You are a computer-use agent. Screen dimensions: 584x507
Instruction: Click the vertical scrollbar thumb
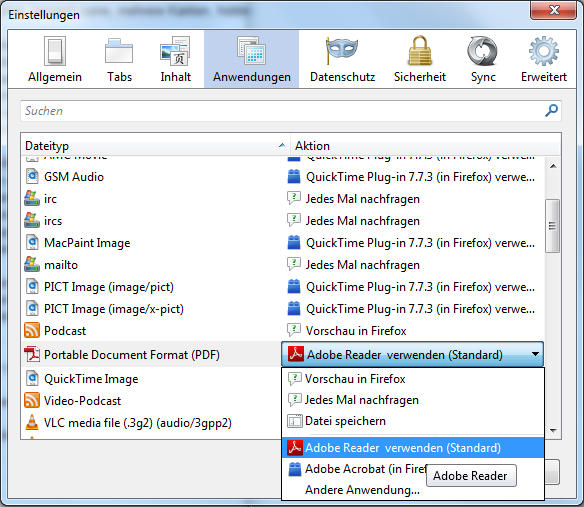552,226
